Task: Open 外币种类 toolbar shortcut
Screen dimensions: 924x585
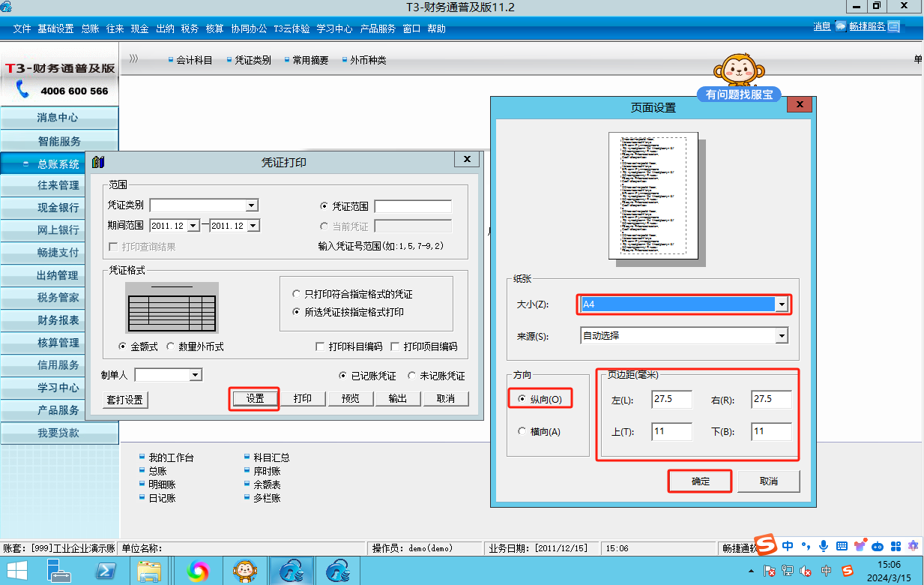Action: pyautogui.click(x=368, y=60)
